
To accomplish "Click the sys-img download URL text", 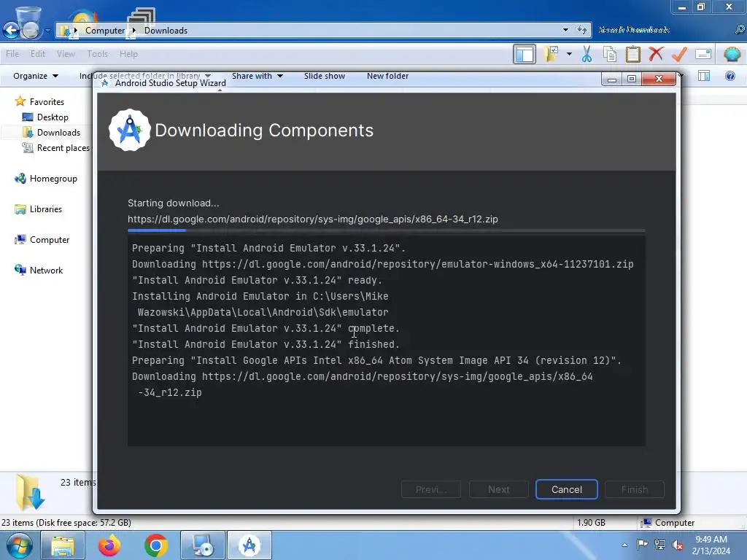I will point(312,219).
